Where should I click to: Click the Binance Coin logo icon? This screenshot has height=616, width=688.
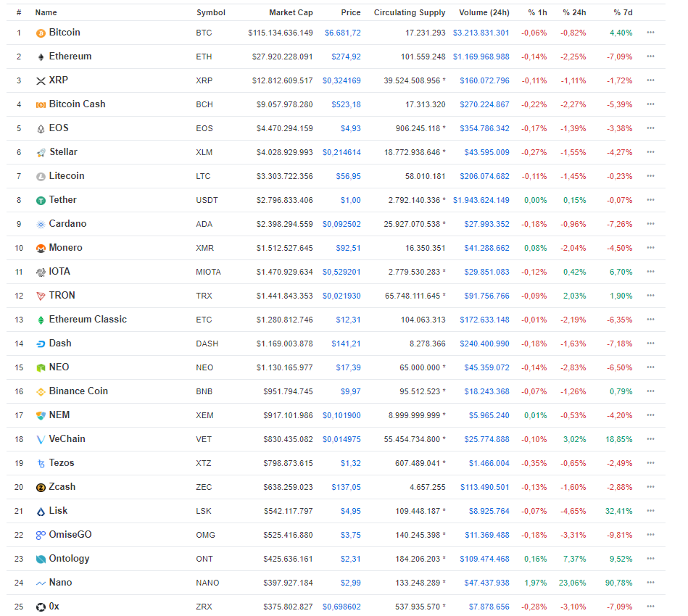(x=41, y=392)
